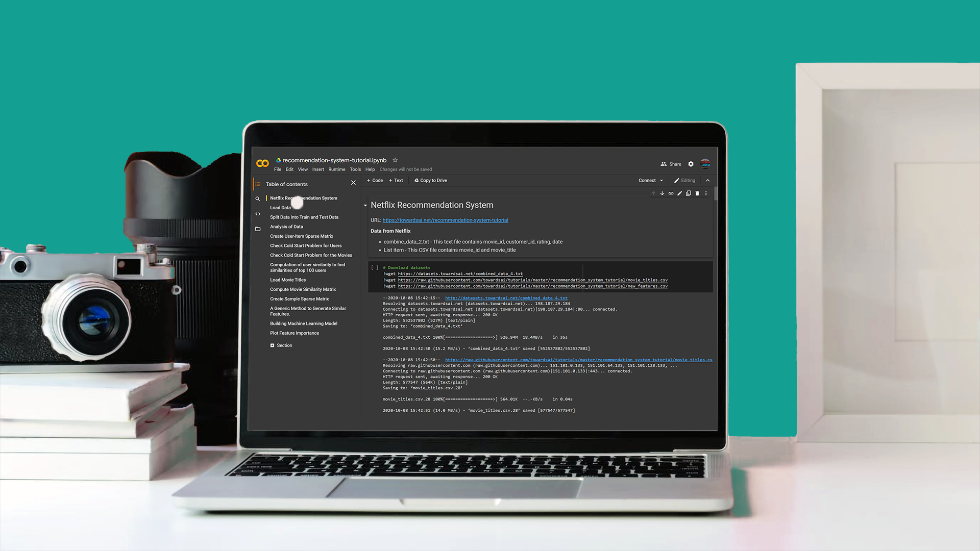Click the Share button icon
Viewport: 980px width, 551px height.
tap(663, 164)
